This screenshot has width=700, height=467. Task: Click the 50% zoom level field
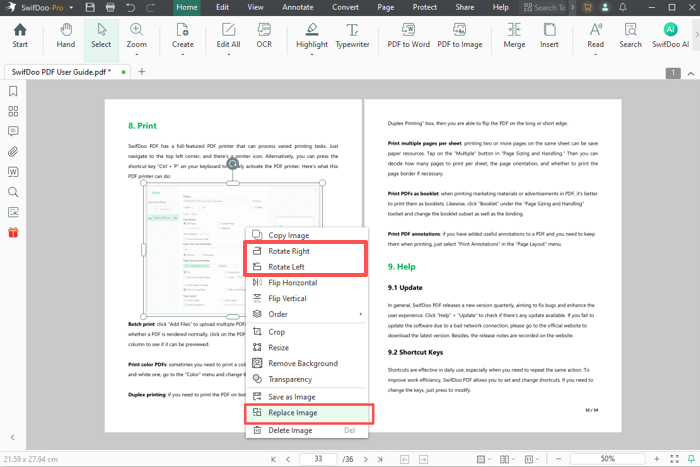(x=608, y=459)
